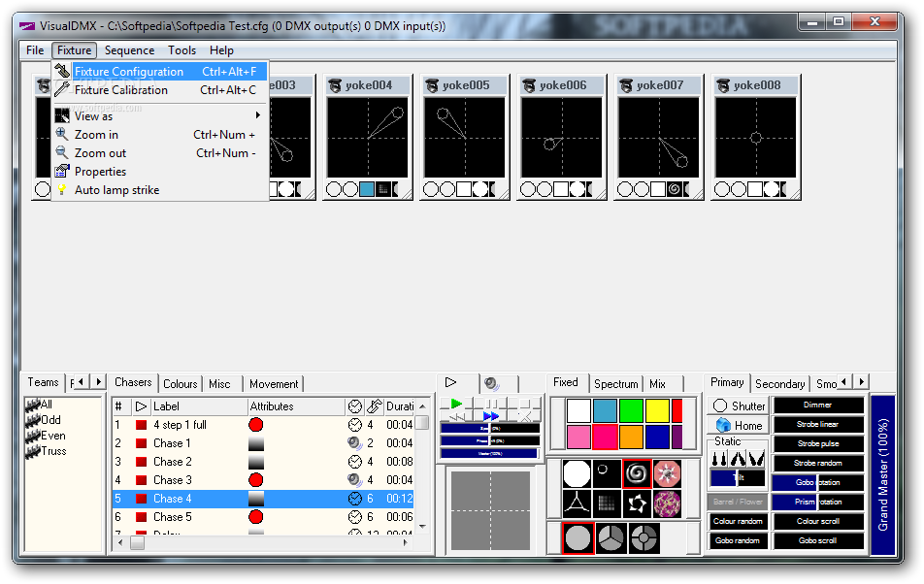Select the open white circle gobo
The height and width of the screenshot is (584, 924).
pyautogui.click(x=577, y=474)
